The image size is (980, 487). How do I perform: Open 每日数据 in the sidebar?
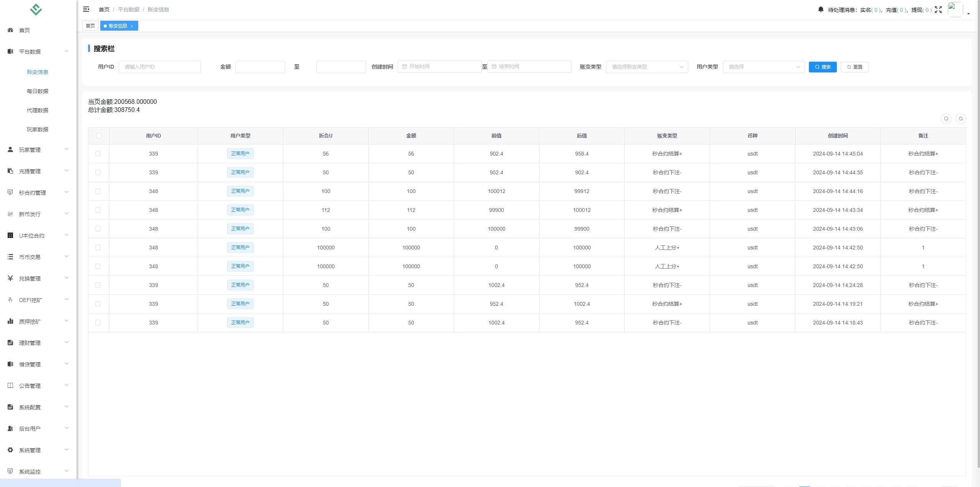point(38,91)
